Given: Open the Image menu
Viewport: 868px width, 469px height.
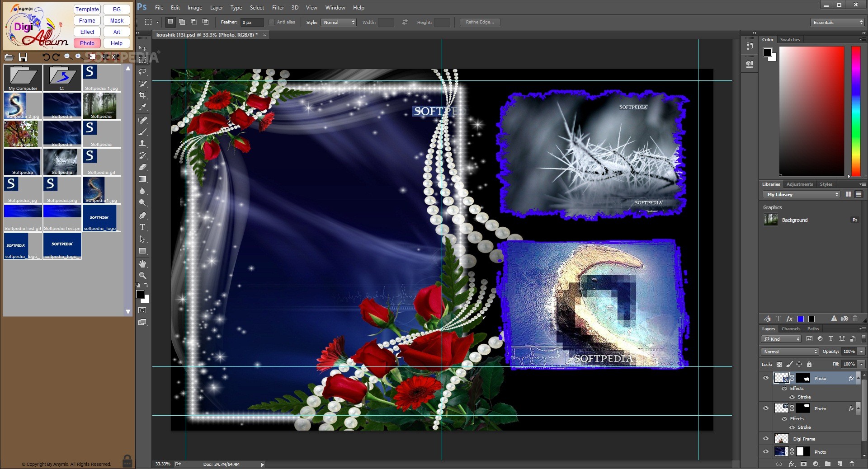Looking at the screenshot, I should pyautogui.click(x=195, y=8).
